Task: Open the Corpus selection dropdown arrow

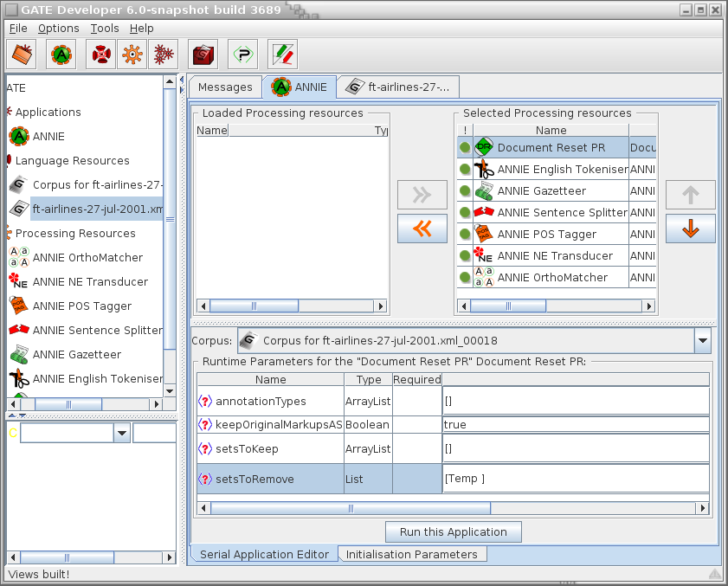Action: (x=703, y=340)
